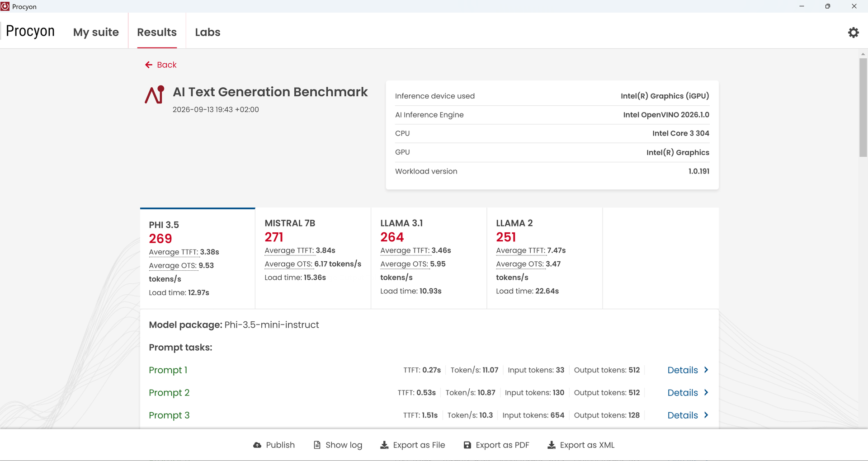
Task: Click LLAMA 3.1 load time 10.93s
Action: coord(430,291)
